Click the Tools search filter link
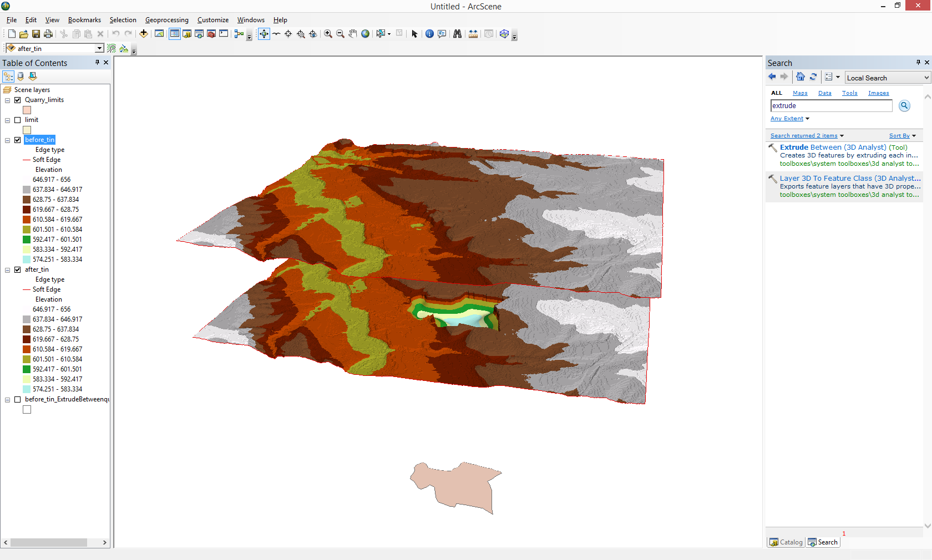Viewport: 932px width, 560px height. tap(849, 93)
